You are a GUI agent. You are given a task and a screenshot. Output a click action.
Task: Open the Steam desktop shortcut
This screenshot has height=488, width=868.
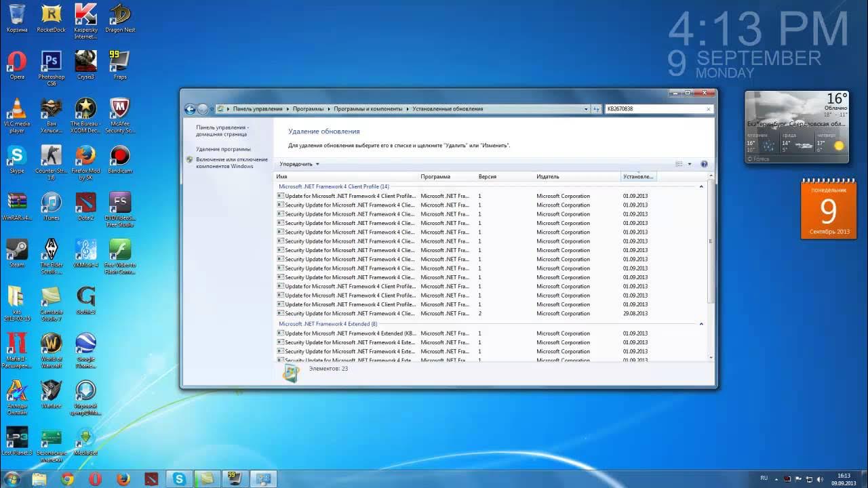pyautogui.click(x=17, y=253)
